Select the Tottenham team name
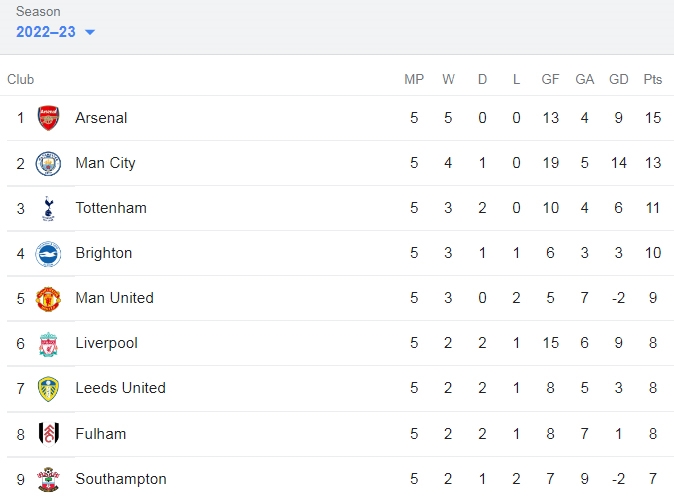Screen dimensions: 674x500 click(111, 208)
